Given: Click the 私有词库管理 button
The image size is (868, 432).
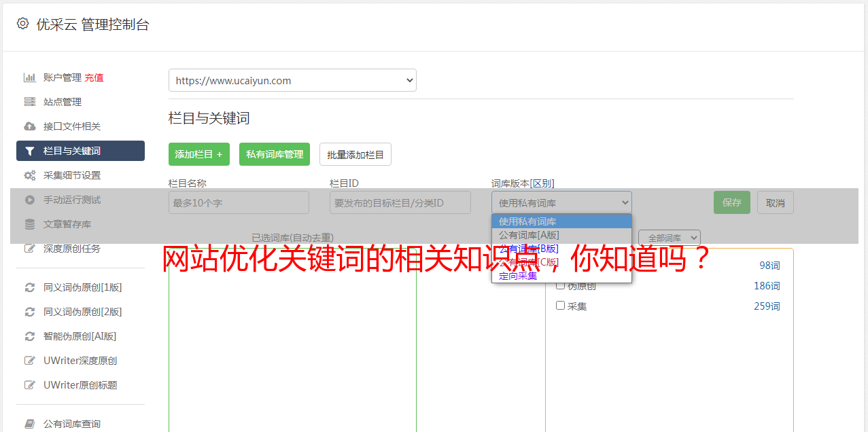Looking at the screenshot, I should pyautogui.click(x=275, y=154).
